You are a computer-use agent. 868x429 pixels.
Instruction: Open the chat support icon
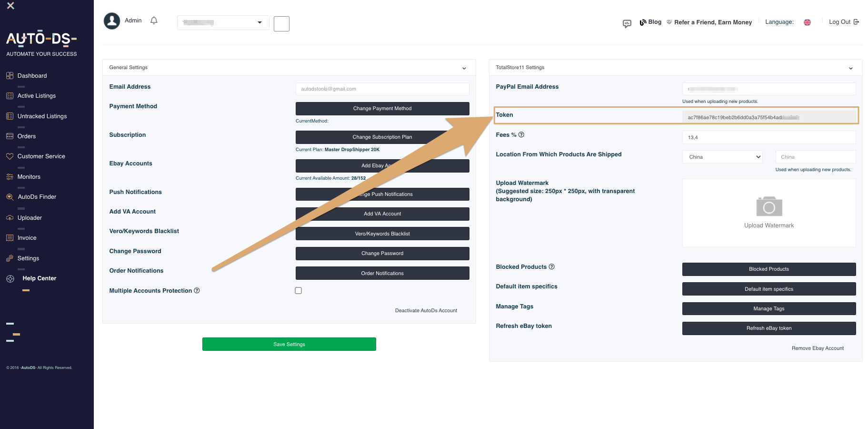click(627, 23)
